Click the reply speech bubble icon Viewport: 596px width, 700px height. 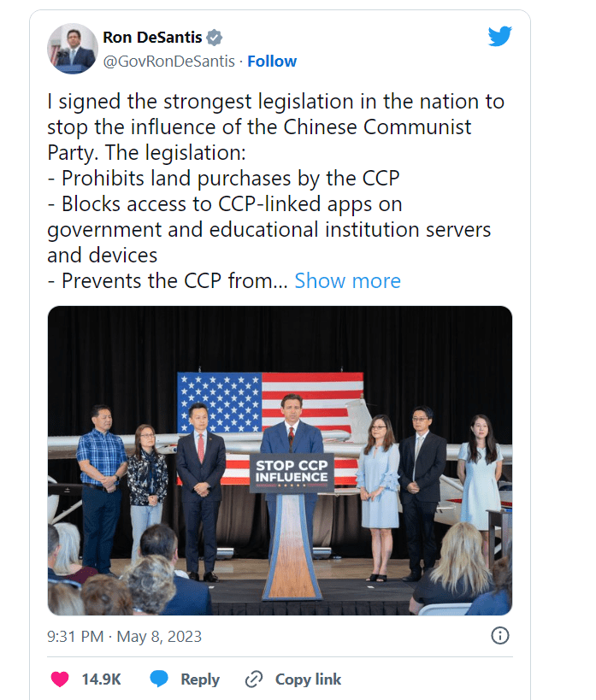pos(159,679)
